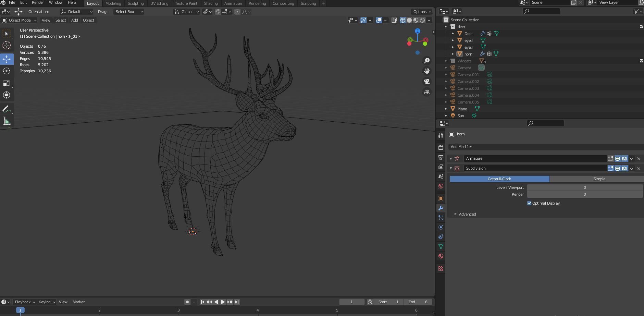
Task: Toggle X-ray display
Action: pos(394,20)
